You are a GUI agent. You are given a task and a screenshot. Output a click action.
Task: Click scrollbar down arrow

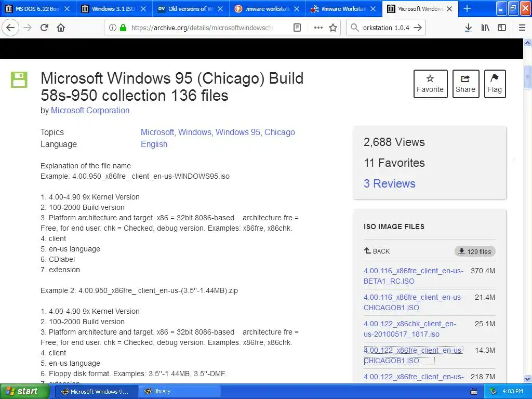[528, 379]
